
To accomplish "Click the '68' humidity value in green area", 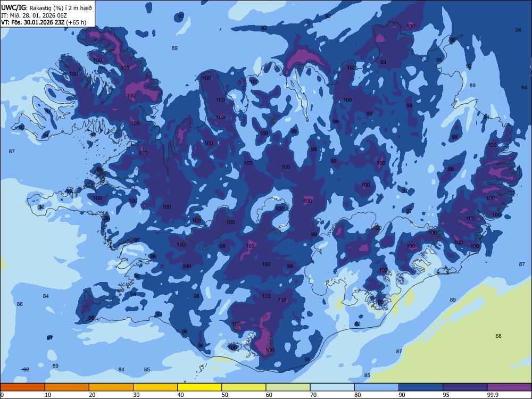I will click(498, 336).
